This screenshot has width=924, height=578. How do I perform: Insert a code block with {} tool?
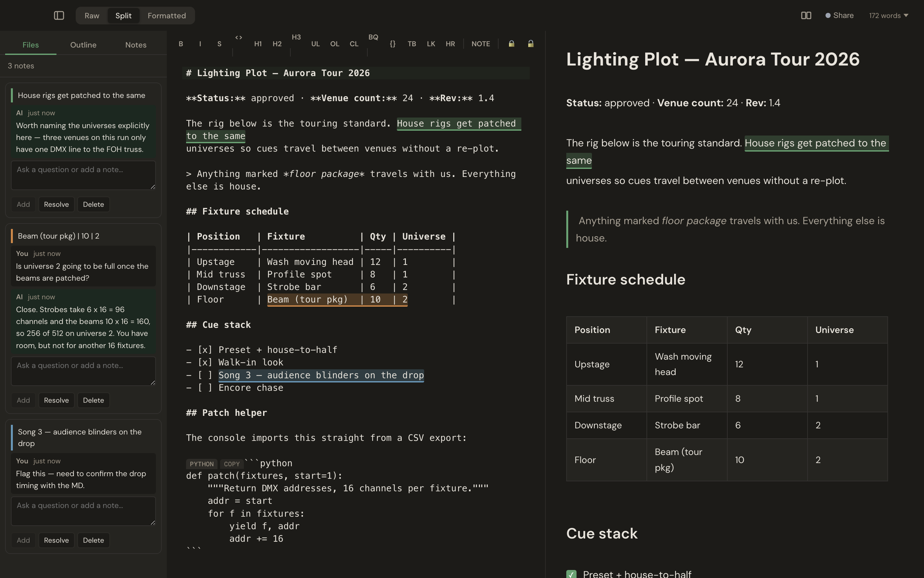[x=392, y=44]
